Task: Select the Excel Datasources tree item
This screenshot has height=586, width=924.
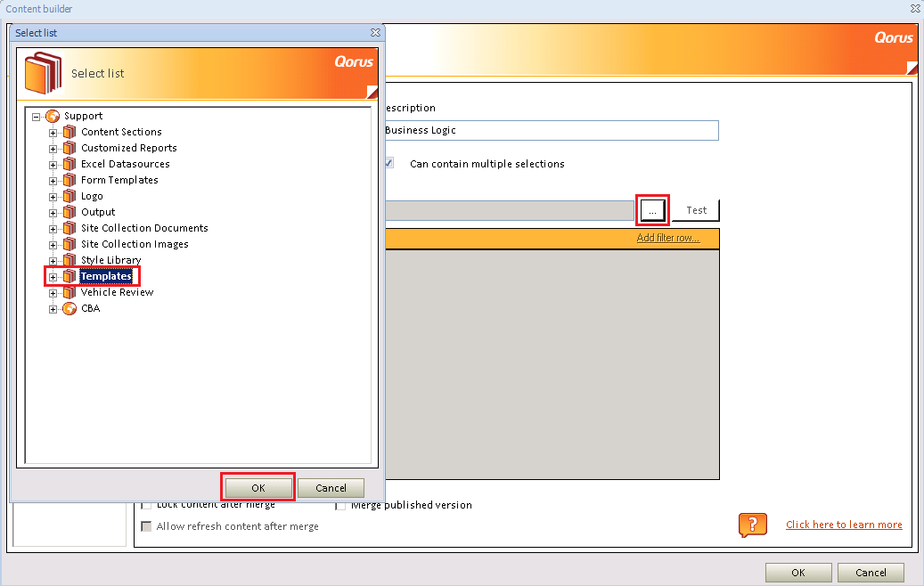Action: coord(126,164)
